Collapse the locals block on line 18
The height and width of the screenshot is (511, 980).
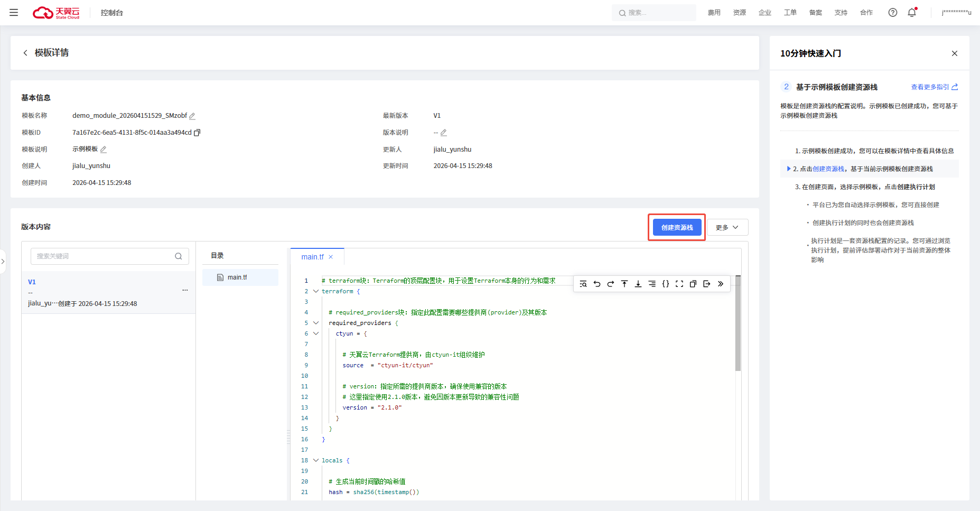[316, 460]
